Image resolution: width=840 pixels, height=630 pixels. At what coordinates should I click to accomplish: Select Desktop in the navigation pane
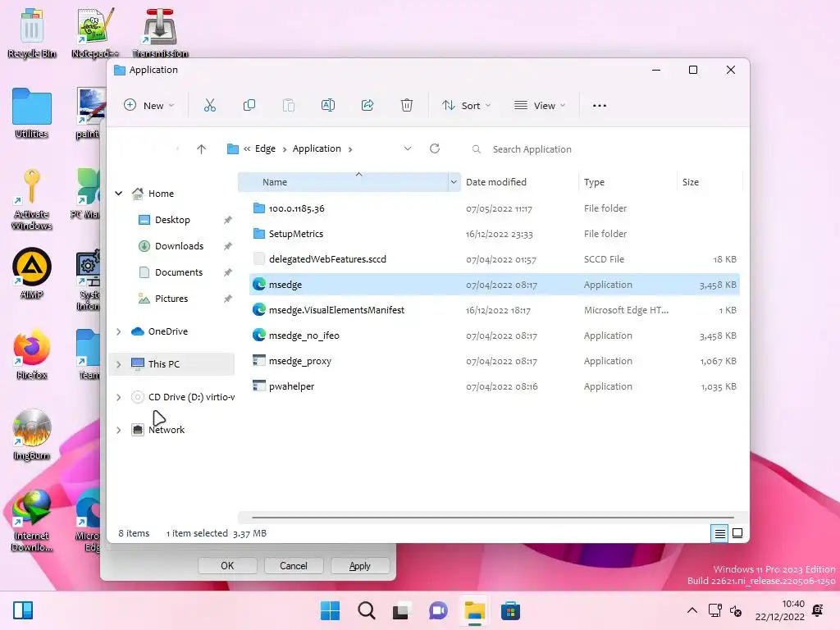(x=172, y=220)
